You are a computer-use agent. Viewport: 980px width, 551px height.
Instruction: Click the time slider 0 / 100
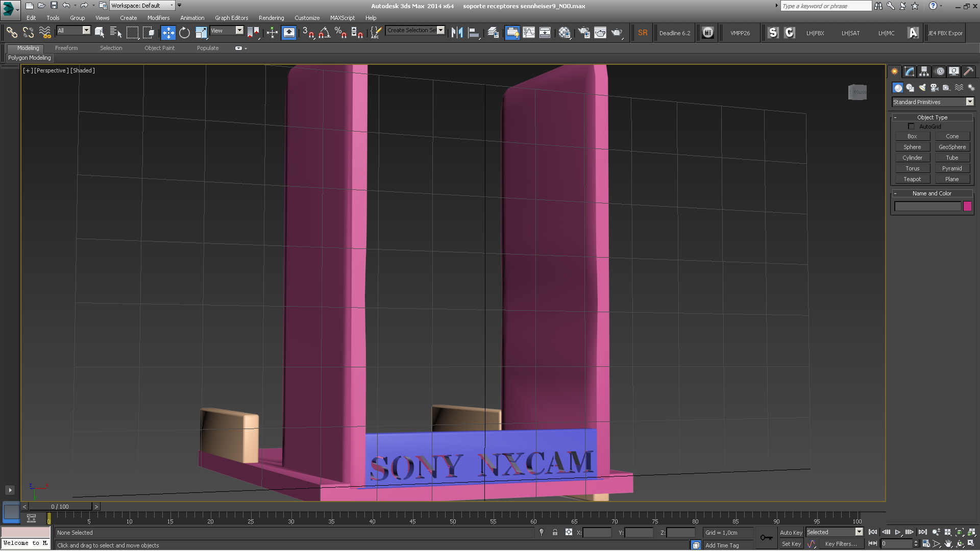pyautogui.click(x=60, y=507)
